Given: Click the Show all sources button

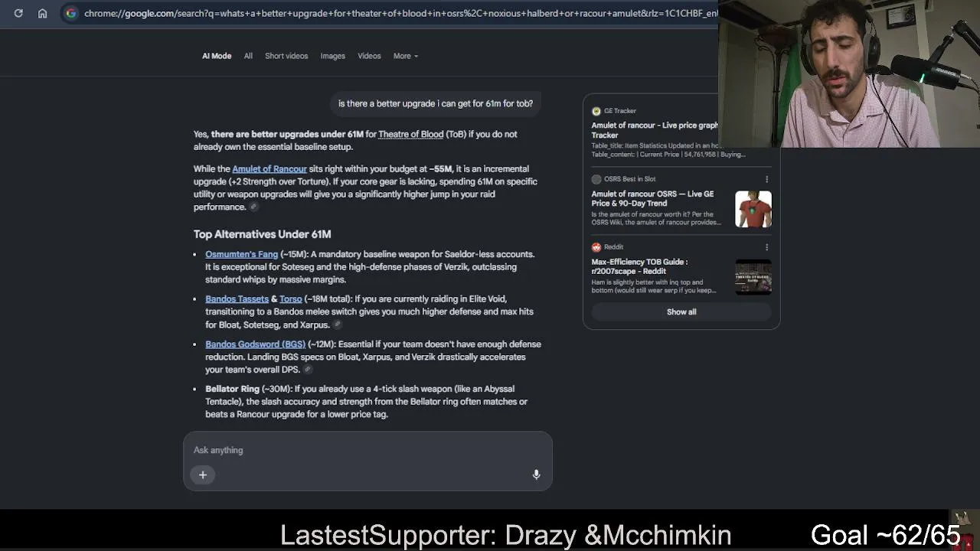Looking at the screenshot, I should click(681, 312).
